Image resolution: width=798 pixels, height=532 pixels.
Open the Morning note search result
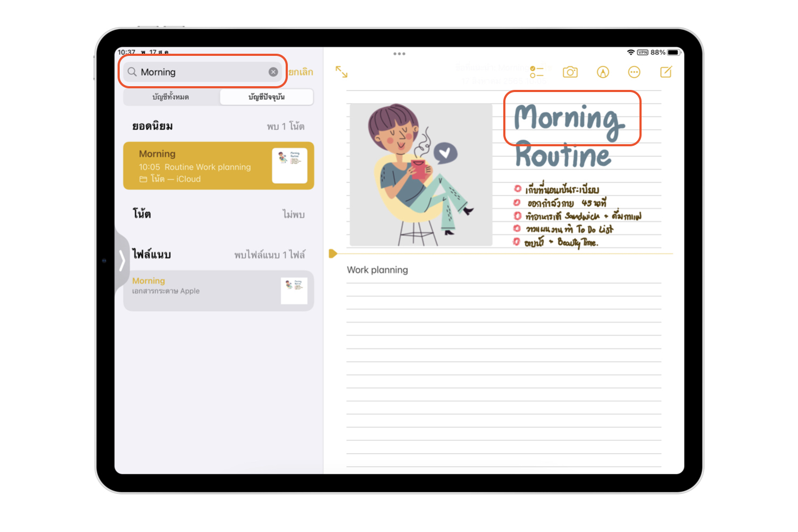pos(202,165)
